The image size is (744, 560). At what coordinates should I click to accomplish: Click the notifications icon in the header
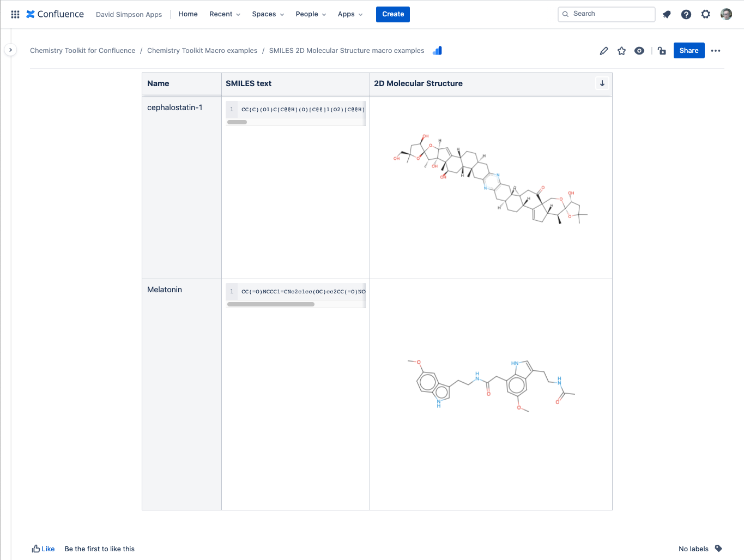(666, 14)
